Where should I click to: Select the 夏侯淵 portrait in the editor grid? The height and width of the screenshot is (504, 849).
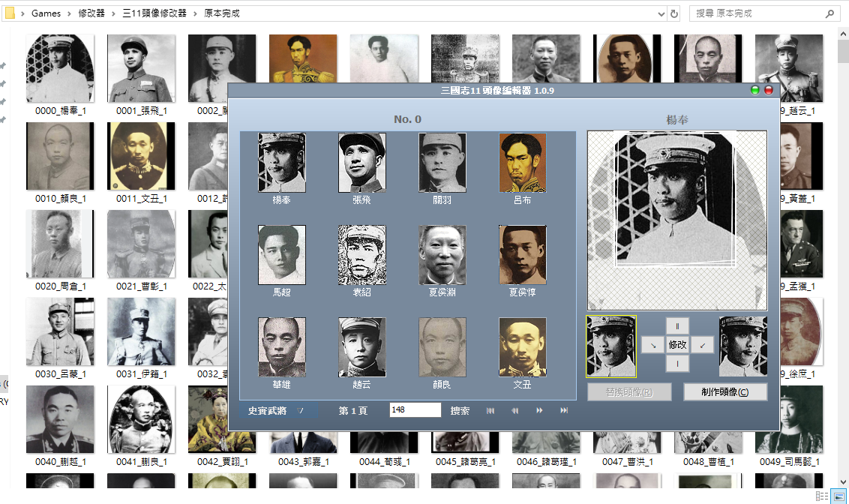point(442,255)
